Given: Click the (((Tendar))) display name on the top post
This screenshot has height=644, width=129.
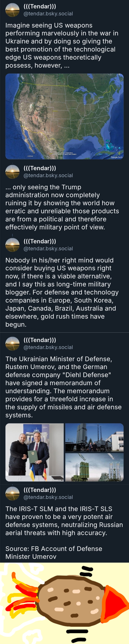Looking at the screenshot, I should [40, 7].
